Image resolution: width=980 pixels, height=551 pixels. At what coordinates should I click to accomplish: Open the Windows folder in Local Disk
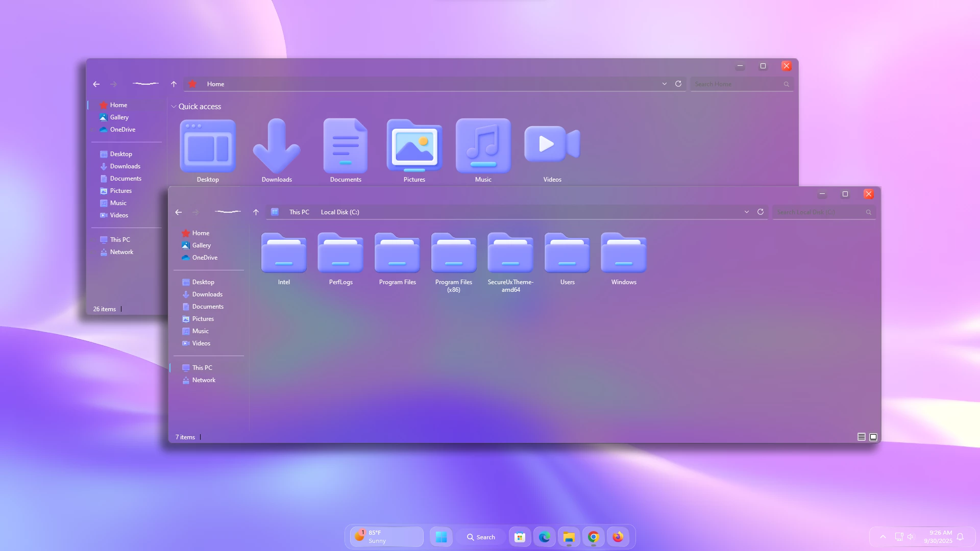point(623,254)
